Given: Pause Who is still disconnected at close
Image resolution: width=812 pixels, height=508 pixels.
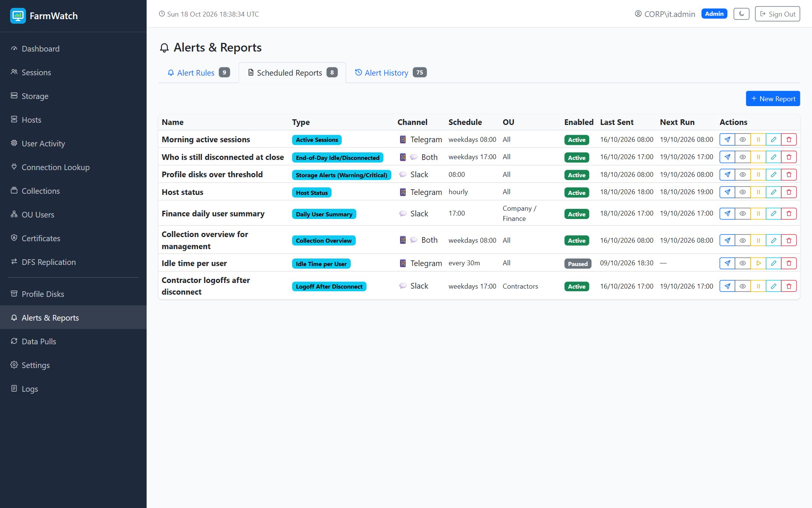Looking at the screenshot, I should click(758, 157).
